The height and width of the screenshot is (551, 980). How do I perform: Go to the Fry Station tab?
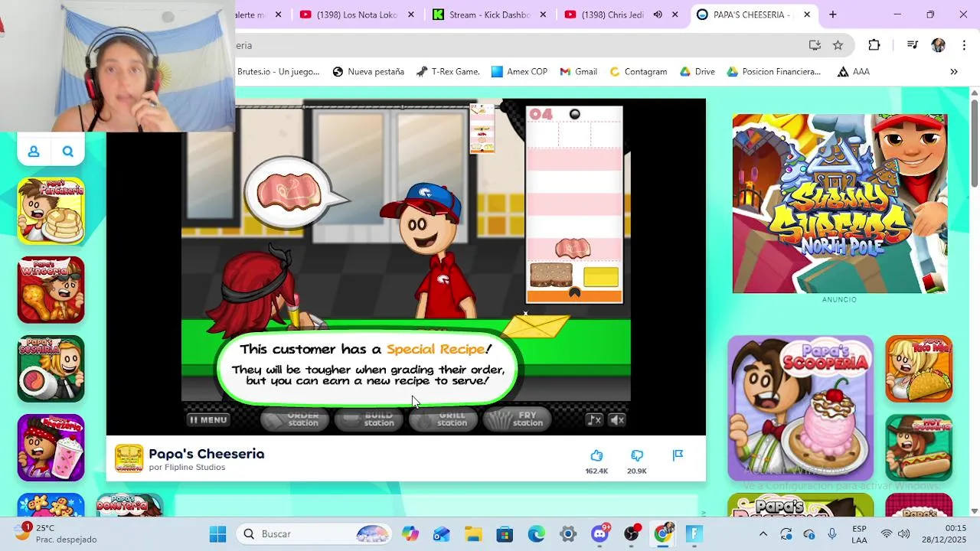pos(518,419)
